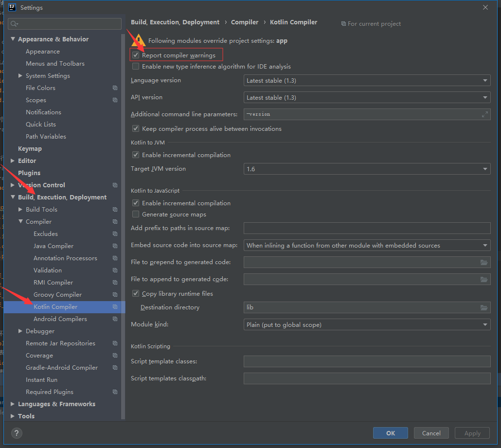Click the project-level icon beside RMI Compiler

115,282
